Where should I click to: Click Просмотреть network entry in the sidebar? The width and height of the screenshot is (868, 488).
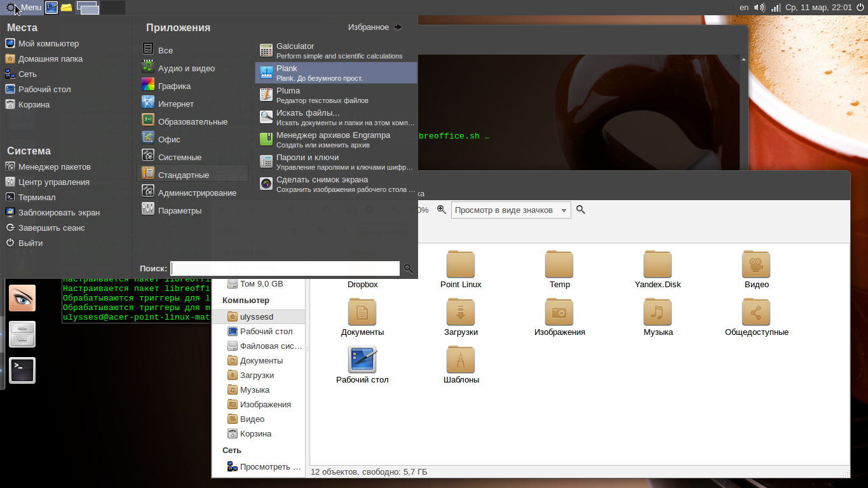[x=260, y=467]
